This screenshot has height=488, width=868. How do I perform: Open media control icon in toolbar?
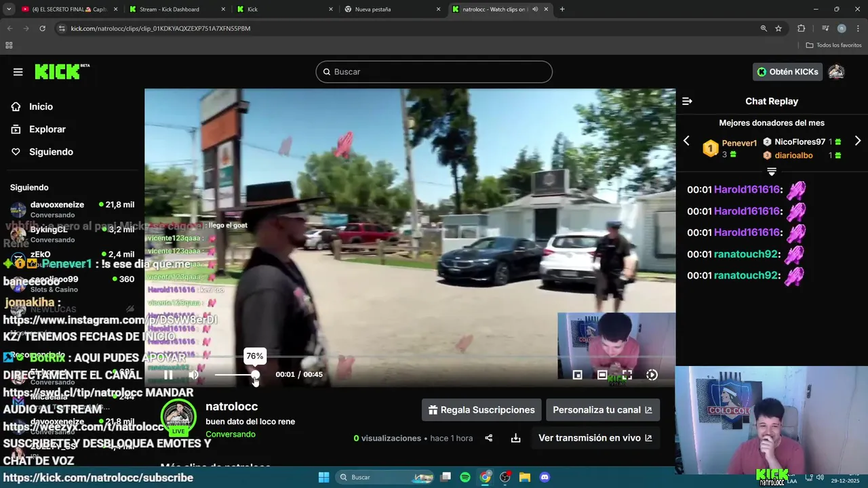825,28
